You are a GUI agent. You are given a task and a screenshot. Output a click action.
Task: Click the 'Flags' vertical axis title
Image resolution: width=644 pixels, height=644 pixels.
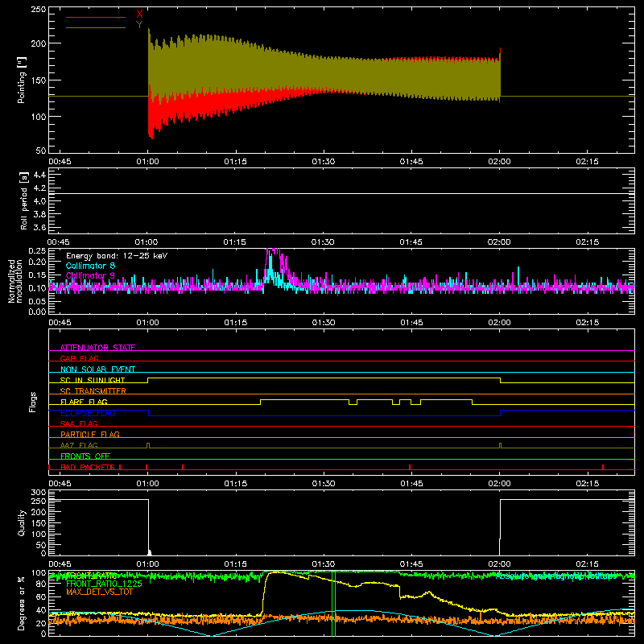32,402
